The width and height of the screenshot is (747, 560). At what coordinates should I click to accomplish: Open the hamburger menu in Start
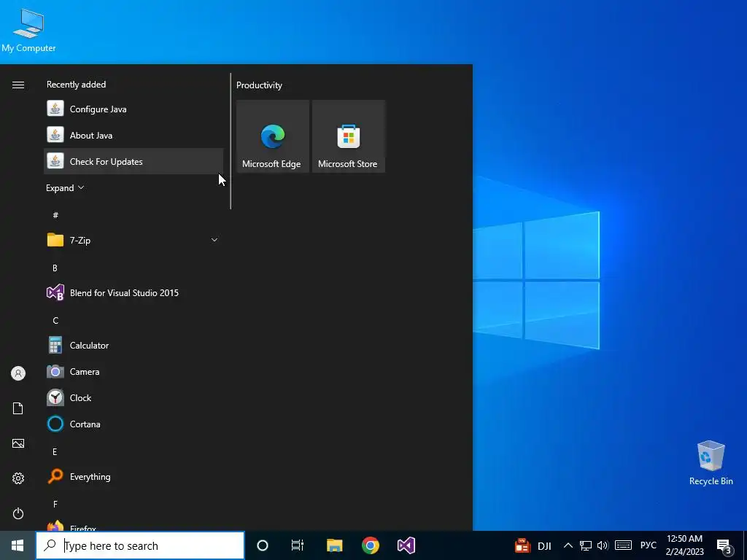[18, 85]
